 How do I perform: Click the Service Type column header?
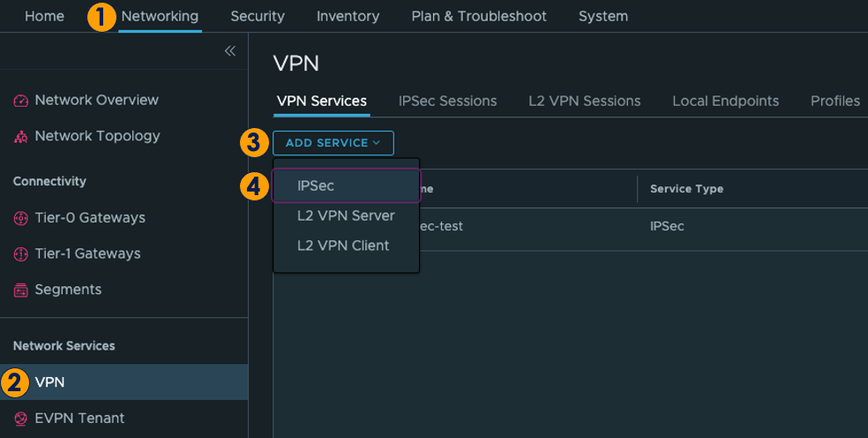[686, 189]
